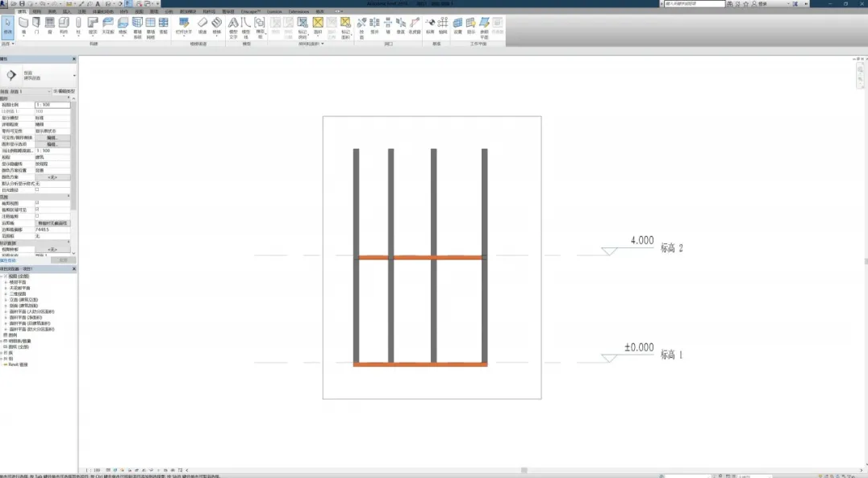Click the search input field in title bar

click(x=695, y=3)
